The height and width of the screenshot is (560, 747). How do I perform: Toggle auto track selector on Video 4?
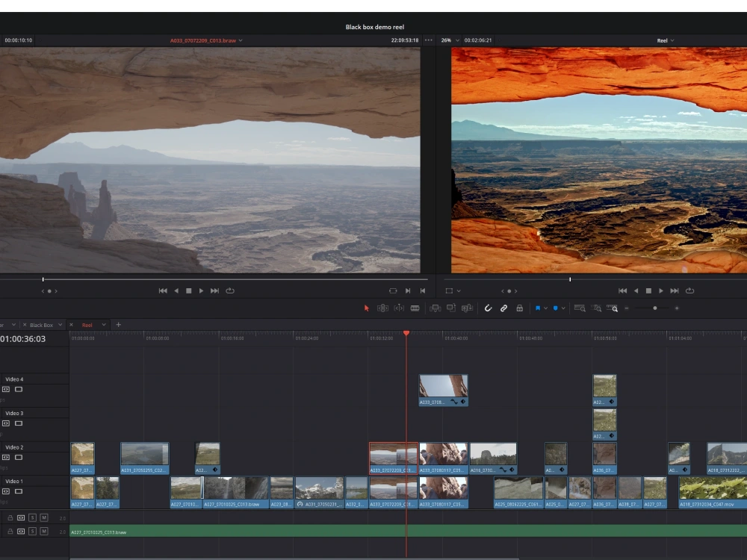tap(6, 390)
